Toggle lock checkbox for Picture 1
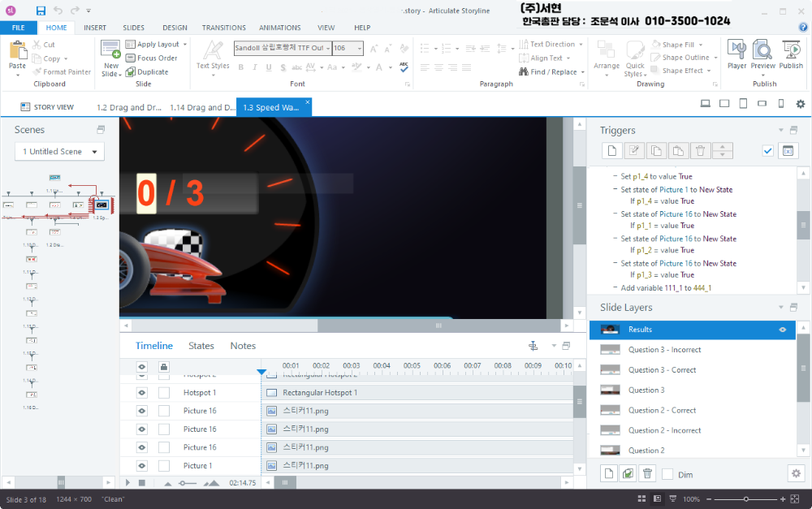Viewport: 812px width, 509px height. coord(164,465)
